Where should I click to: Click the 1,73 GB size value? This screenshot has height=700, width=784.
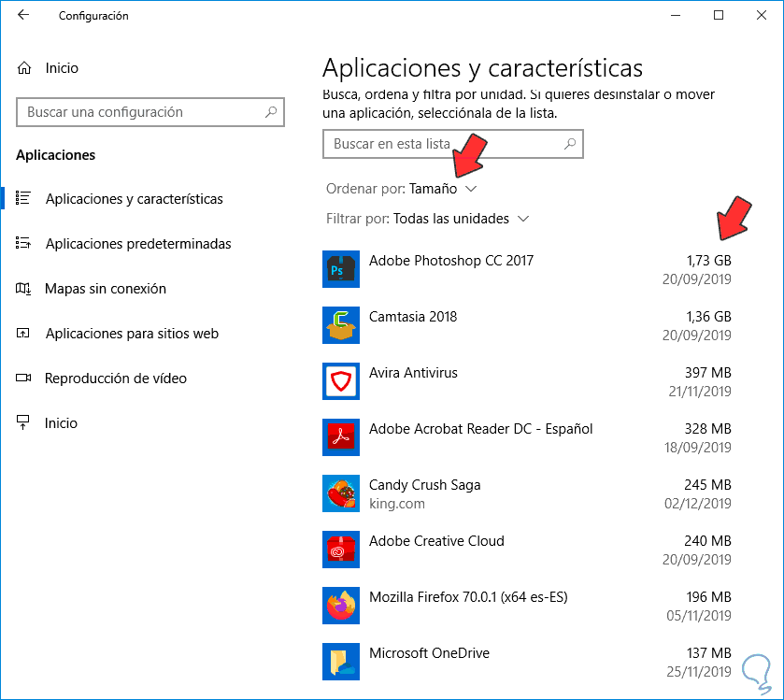(x=708, y=261)
